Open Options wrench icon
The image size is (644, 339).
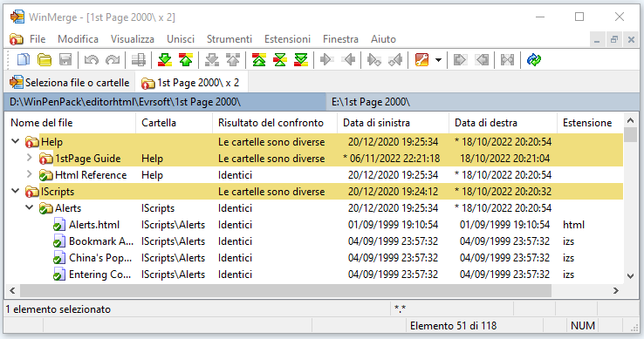click(421, 60)
